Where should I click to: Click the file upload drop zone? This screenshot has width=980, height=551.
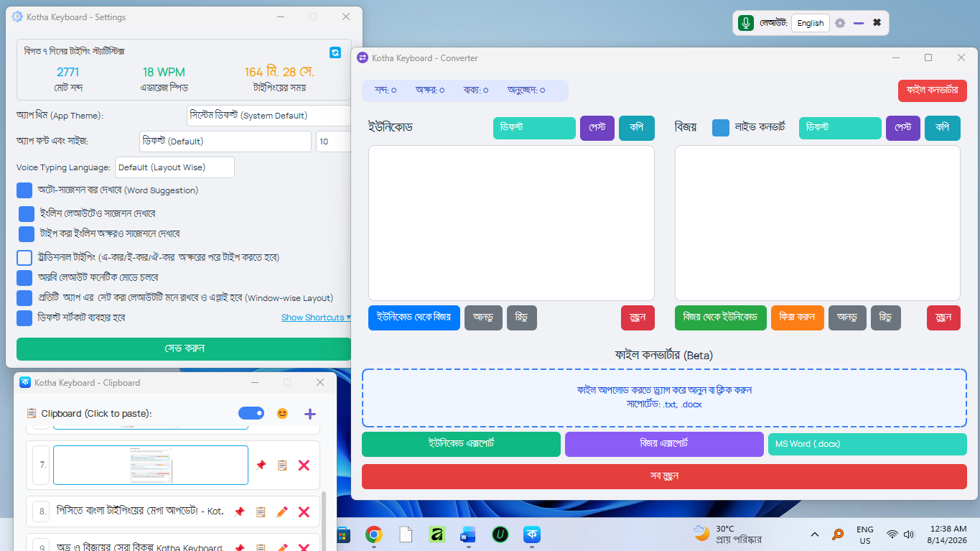click(x=664, y=398)
